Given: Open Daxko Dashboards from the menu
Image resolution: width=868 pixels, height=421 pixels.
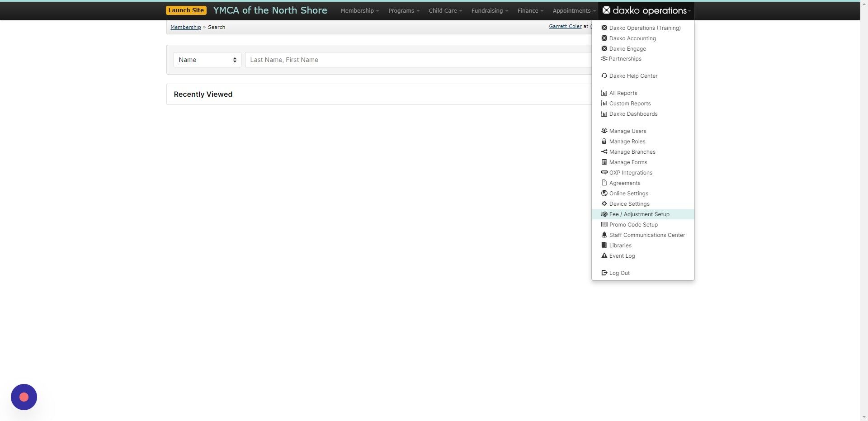Looking at the screenshot, I should [x=643, y=114].
